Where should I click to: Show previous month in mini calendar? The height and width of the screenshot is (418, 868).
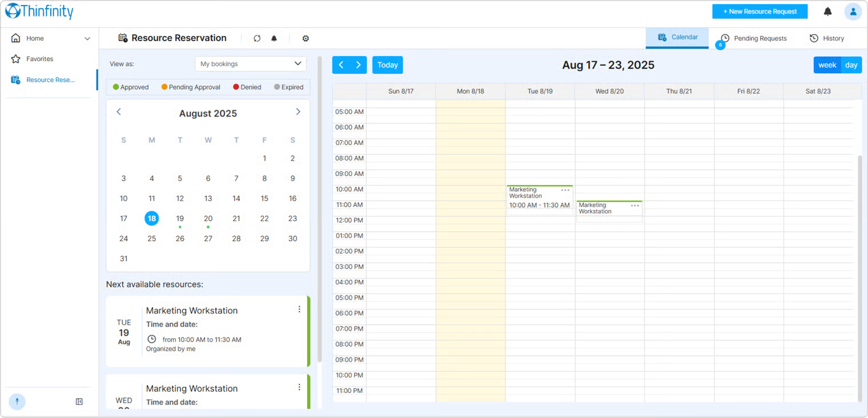[x=119, y=112]
